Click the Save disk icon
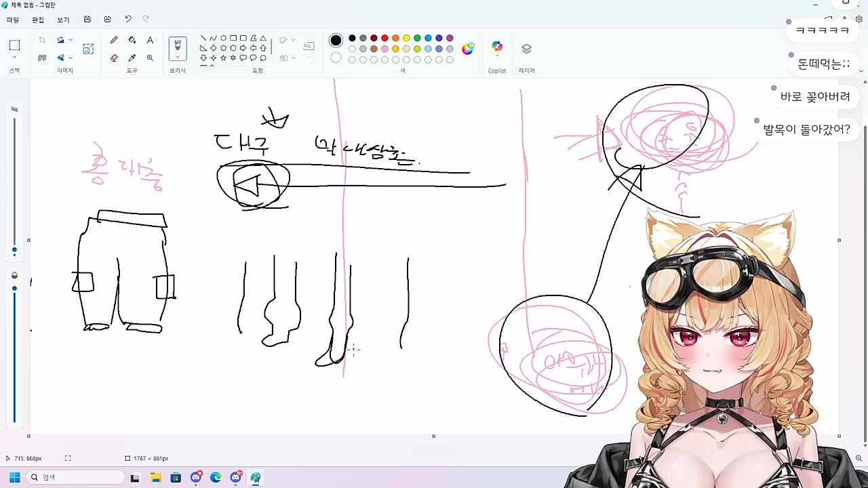This screenshot has width=868, height=488. pyautogui.click(x=87, y=20)
